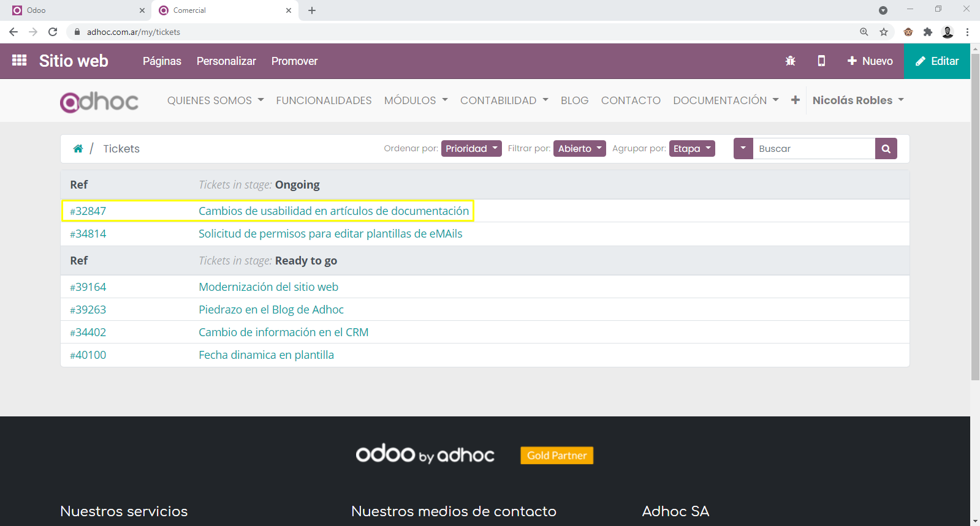
Task: Bookmark page with star icon
Action: [x=883, y=32]
